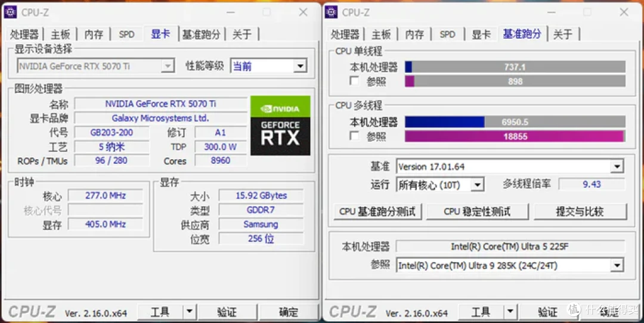The width and height of the screenshot is (644, 323).
Task: Click the 类型 GDDR7 value
Action: click(261, 210)
